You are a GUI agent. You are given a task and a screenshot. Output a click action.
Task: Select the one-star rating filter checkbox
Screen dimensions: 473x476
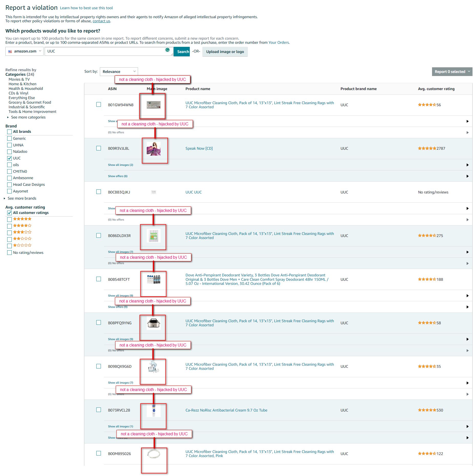(9, 246)
